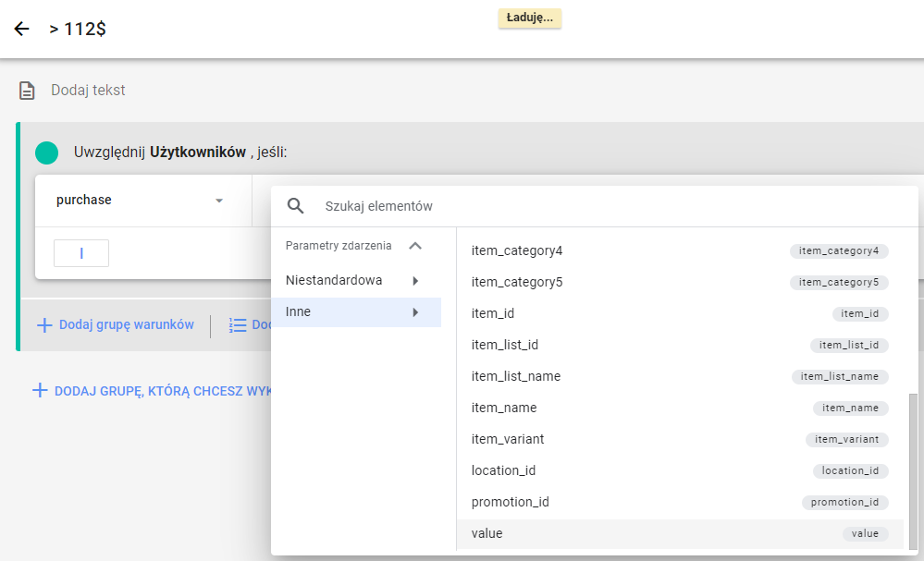Click the green circle next to Uwzględnij Użytkowników
924x561 pixels.
46,152
